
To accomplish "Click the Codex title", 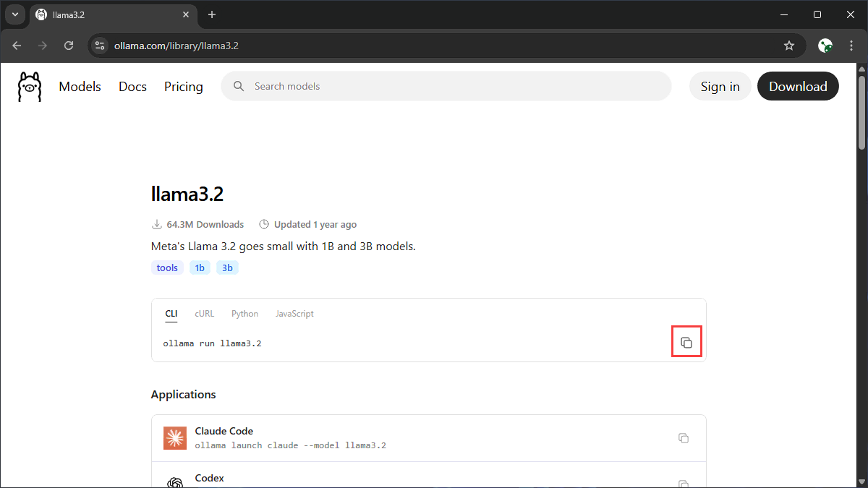I will click(x=210, y=478).
